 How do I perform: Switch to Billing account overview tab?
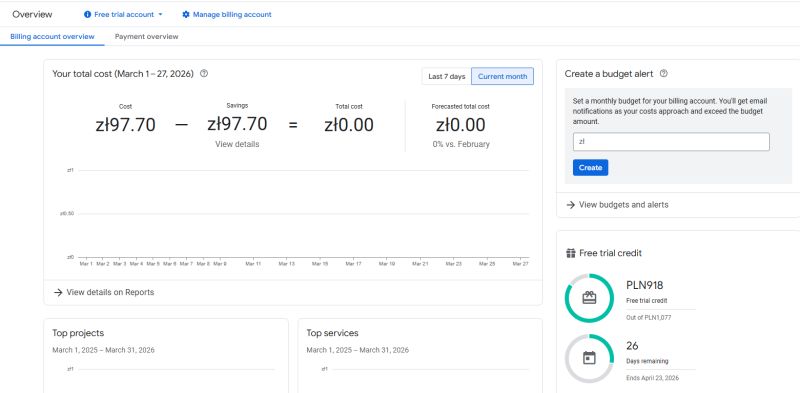(x=52, y=37)
